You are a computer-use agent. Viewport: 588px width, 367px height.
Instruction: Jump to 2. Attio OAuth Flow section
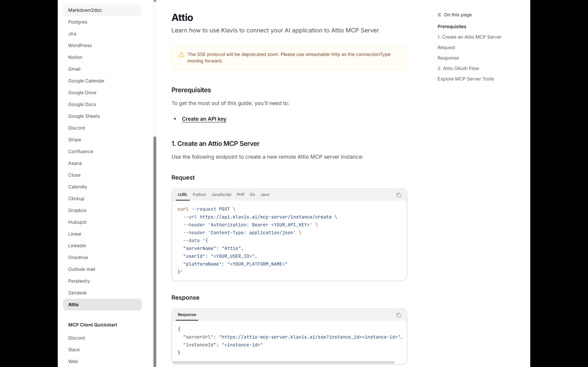click(x=458, y=68)
